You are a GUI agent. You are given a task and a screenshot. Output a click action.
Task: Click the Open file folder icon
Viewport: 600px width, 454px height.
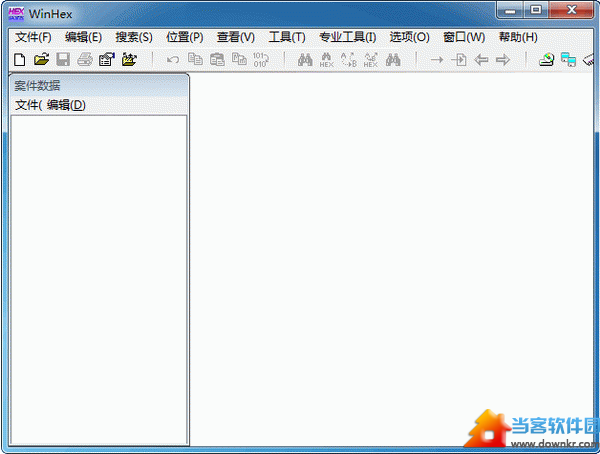click(x=41, y=60)
